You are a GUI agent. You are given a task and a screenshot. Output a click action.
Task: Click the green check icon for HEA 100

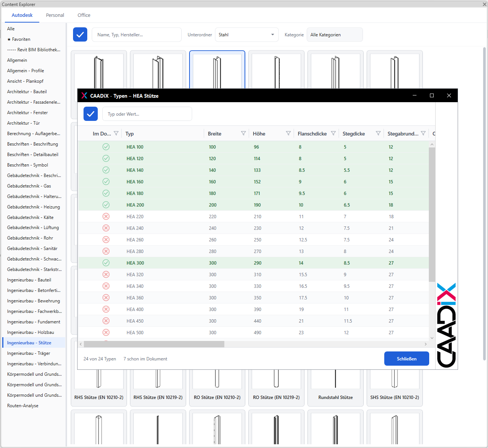click(x=106, y=147)
